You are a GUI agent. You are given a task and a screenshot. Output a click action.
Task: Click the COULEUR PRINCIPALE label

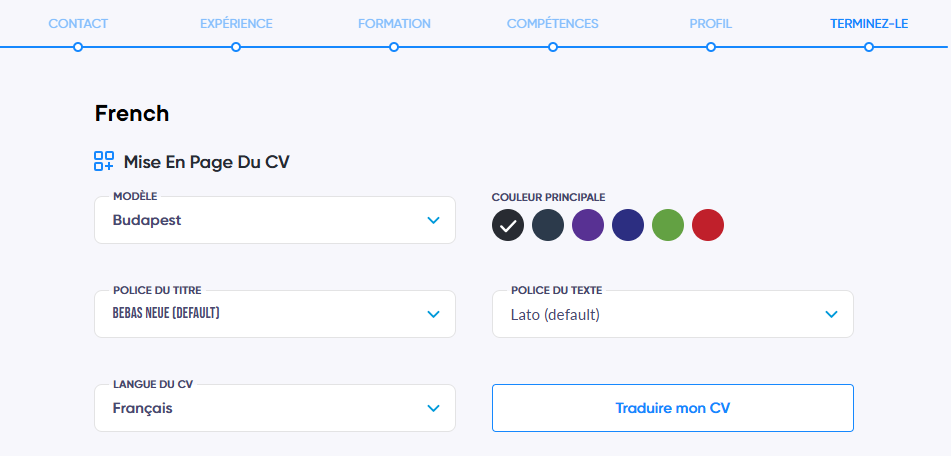click(x=548, y=197)
